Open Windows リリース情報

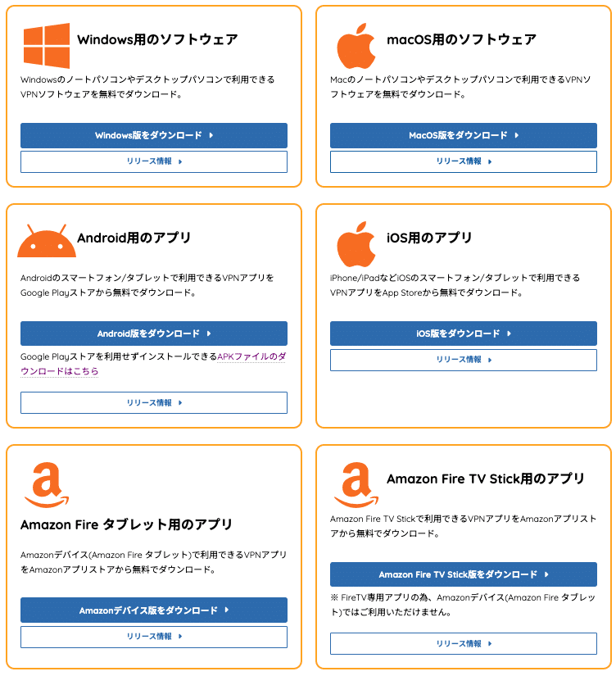[154, 161]
